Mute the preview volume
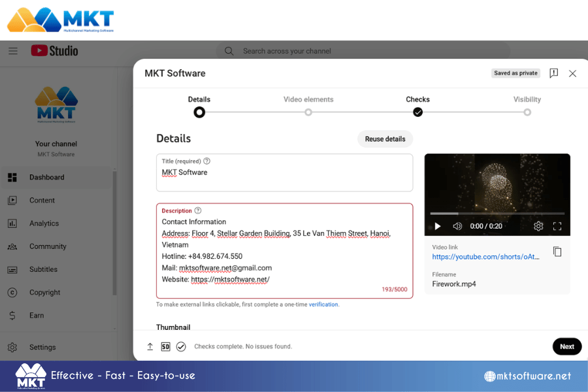The height and width of the screenshot is (392, 588). [x=457, y=226]
